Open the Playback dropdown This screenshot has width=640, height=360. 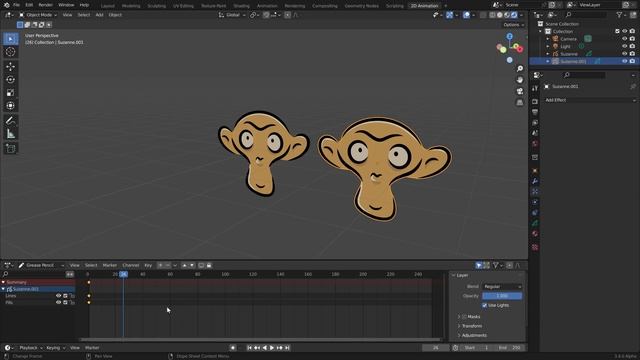pos(31,348)
